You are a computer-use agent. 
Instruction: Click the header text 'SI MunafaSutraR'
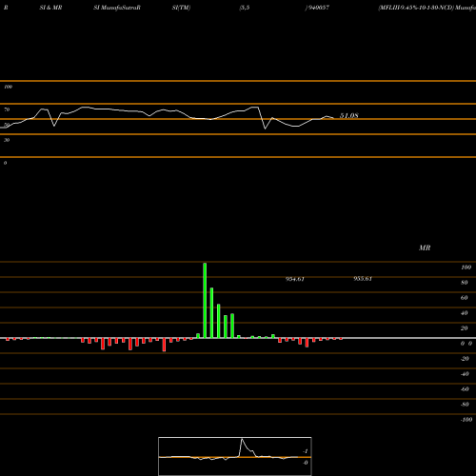117,8
